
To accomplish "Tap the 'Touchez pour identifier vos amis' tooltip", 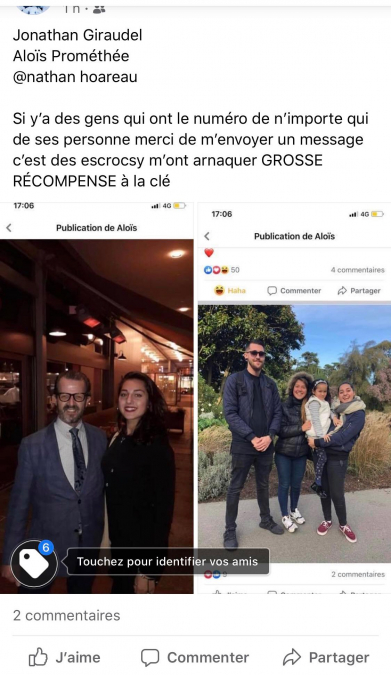I will [x=167, y=561].
